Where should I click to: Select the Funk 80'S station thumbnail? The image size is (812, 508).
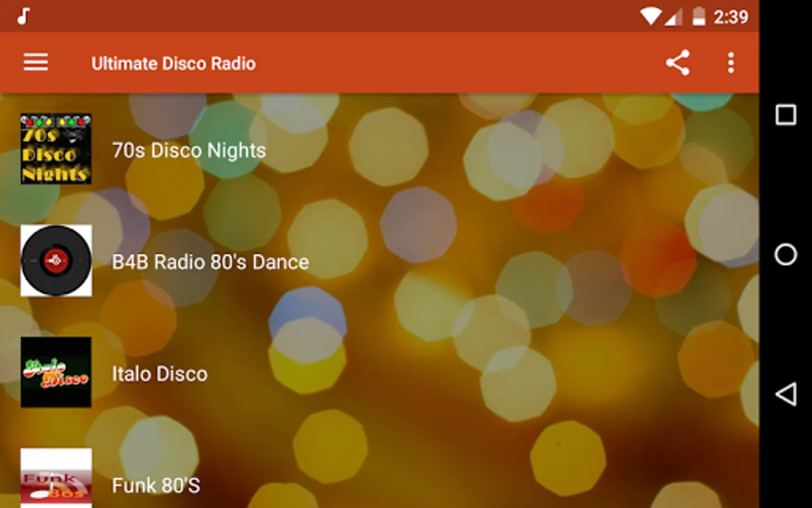coord(56,478)
